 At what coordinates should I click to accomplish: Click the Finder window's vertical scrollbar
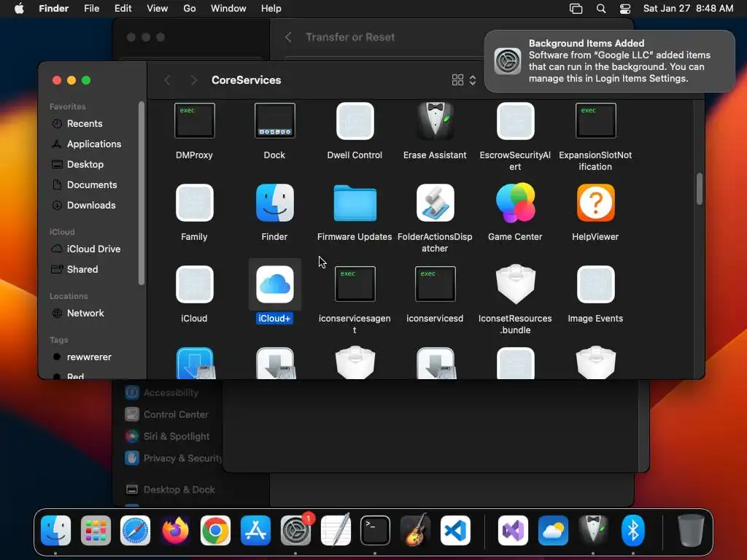[699, 189]
